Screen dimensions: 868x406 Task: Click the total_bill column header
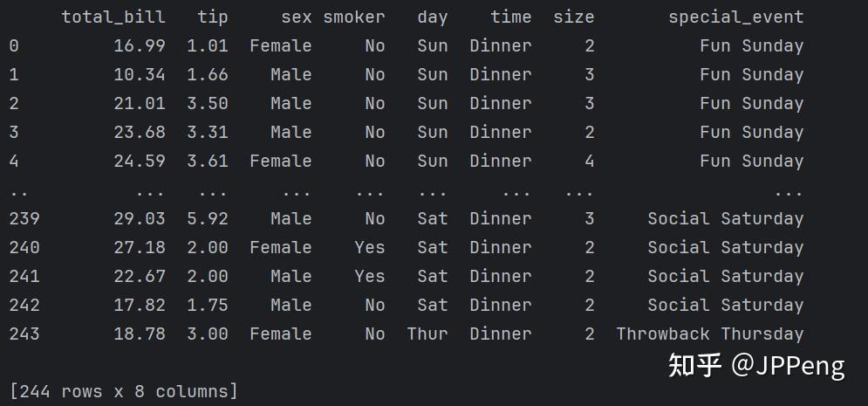[113, 17]
